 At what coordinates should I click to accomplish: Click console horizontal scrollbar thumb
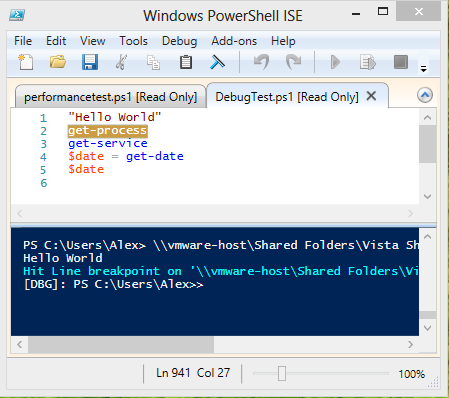click(x=121, y=344)
